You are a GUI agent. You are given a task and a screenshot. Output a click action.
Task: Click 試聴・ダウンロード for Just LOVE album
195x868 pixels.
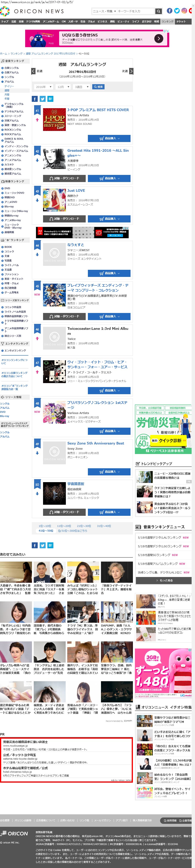pyautogui.click(x=64, y=219)
